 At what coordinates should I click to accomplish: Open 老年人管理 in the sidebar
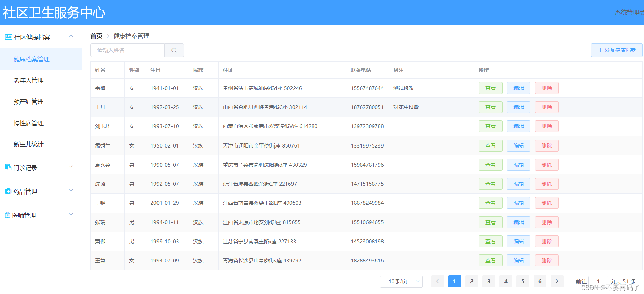pos(41,80)
